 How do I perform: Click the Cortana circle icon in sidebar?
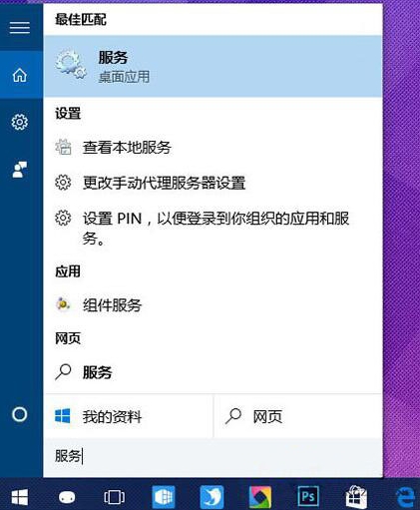coord(20,414)
